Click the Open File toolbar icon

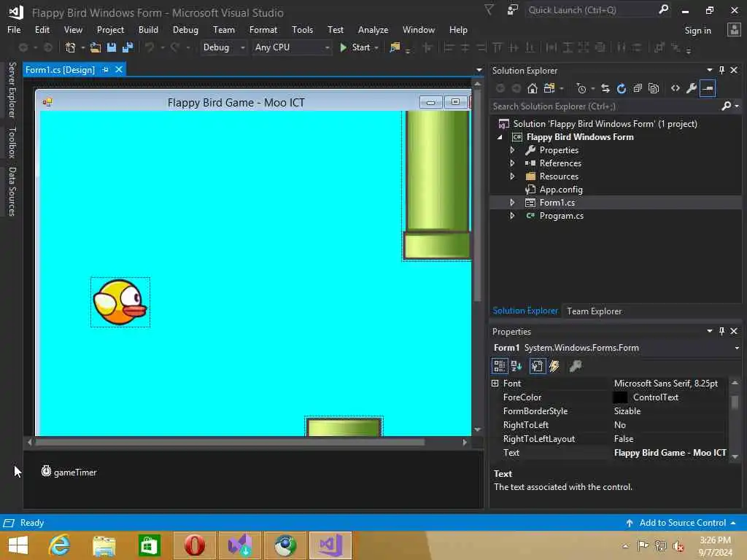96,47
